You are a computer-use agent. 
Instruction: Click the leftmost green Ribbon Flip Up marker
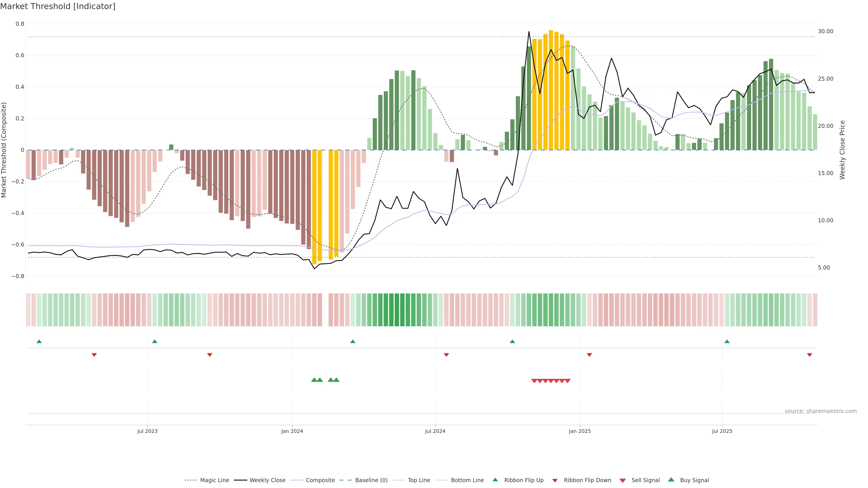39,342
